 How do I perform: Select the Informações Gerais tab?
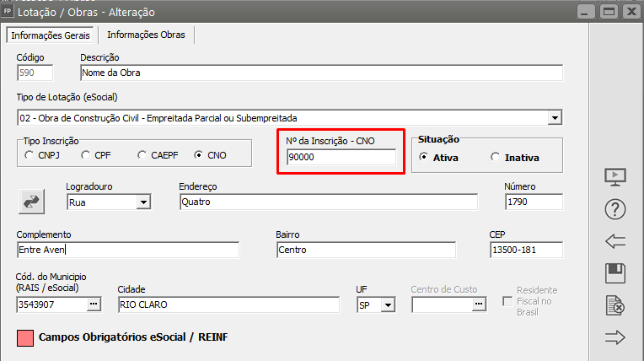tap(51, 35)
